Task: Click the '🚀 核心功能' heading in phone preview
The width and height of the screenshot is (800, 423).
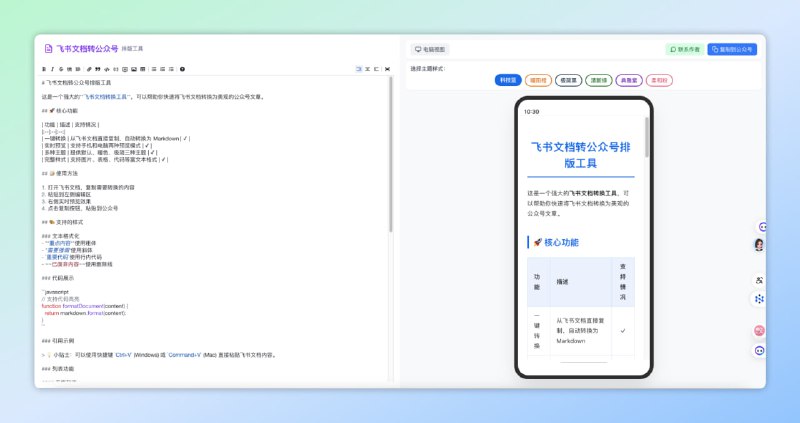Action: click(556, 242)
